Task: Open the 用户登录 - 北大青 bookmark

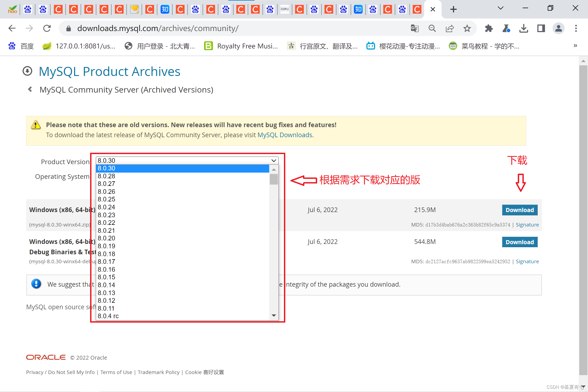Action: (x=160, y=46)
